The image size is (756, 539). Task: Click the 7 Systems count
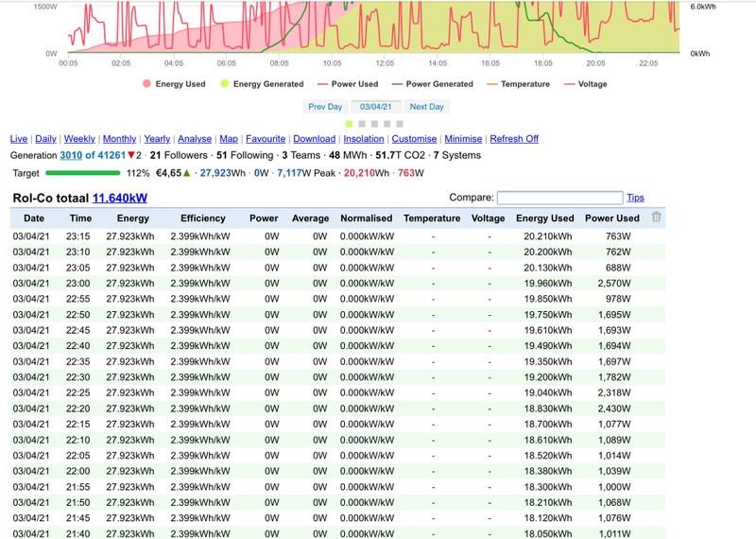[x=457, y=155]
